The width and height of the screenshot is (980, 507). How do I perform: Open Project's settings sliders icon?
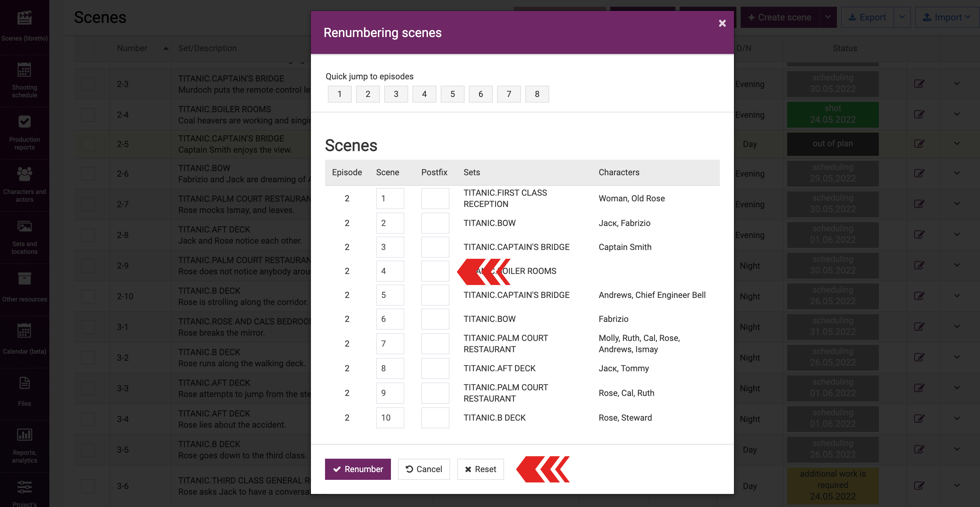(x=24, y=487)
